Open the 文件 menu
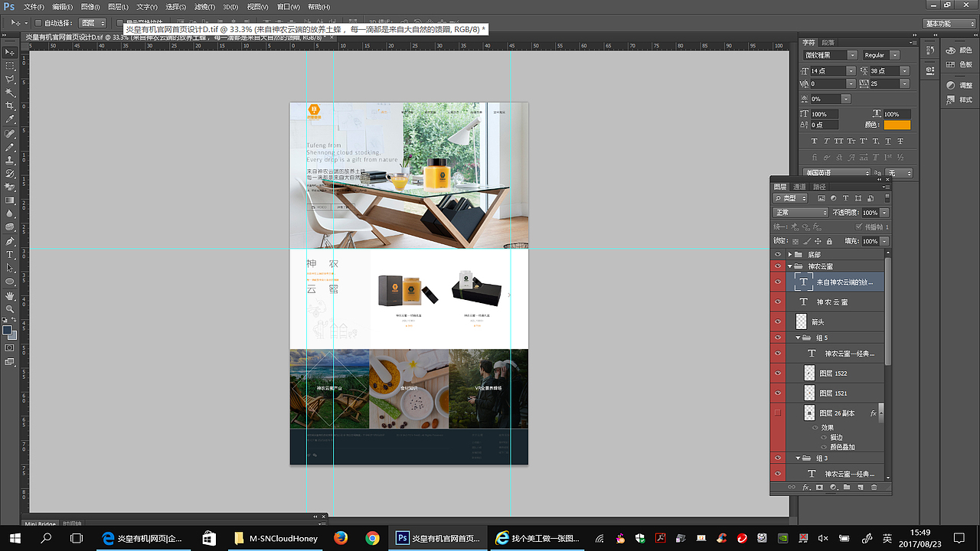This screenshot has width=980, height=551. [x=34, y=7]
